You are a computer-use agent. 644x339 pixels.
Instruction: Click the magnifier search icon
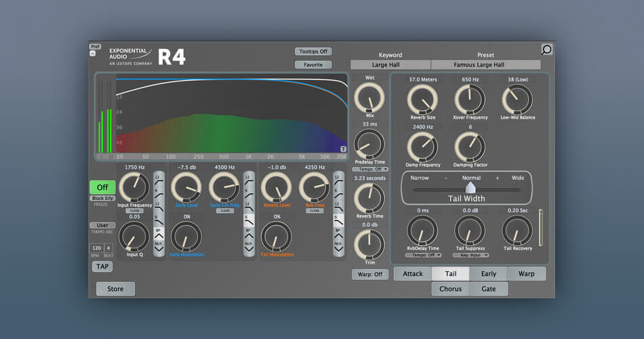[x=546, y=49]
